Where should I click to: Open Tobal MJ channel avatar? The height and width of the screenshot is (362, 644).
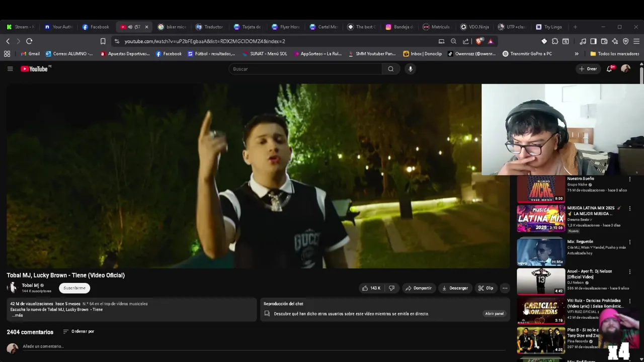[12, 288]
